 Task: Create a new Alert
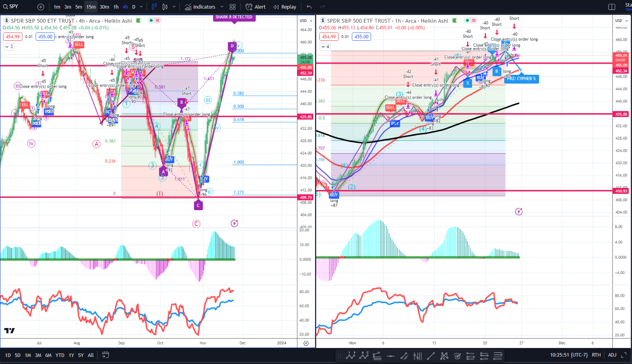pyautogui.click(x=255, y=7)
